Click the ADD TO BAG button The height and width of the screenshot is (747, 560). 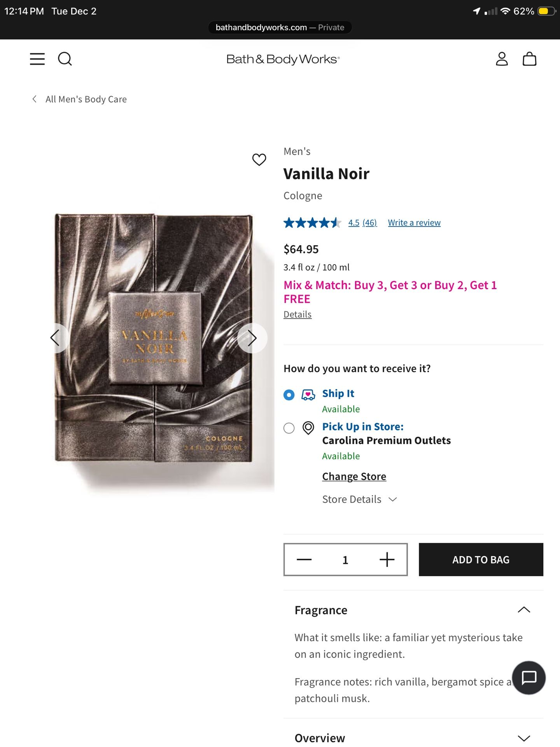click(481, 559)
